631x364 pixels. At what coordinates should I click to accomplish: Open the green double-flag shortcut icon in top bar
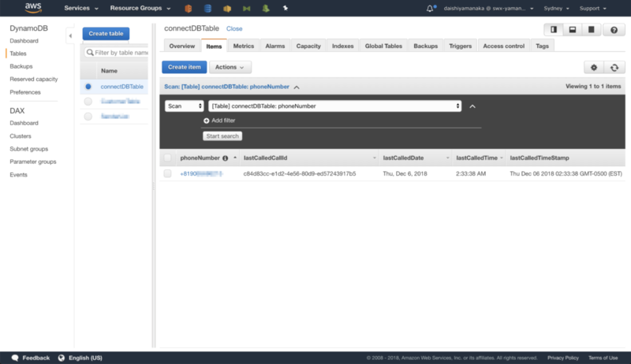coord(247,8)
